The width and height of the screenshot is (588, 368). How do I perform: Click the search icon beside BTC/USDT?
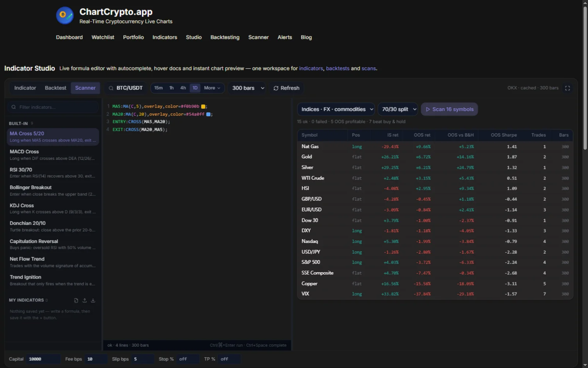coord(111,88)
